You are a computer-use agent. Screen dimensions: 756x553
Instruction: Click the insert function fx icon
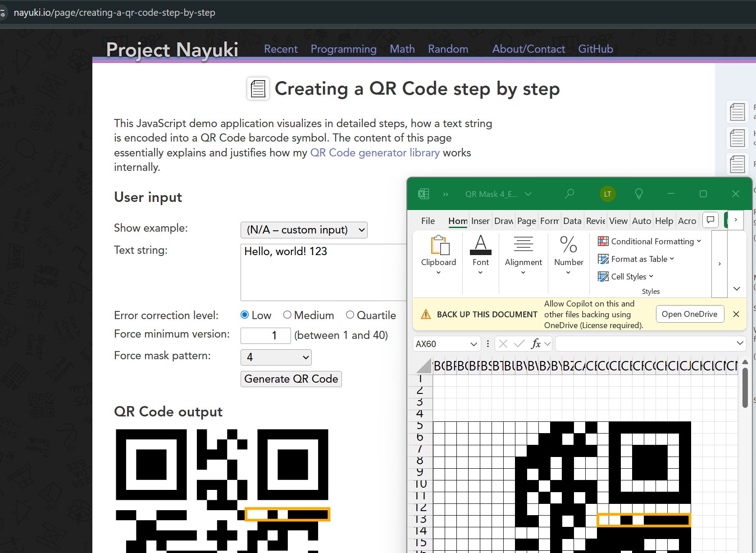point(536,344)
